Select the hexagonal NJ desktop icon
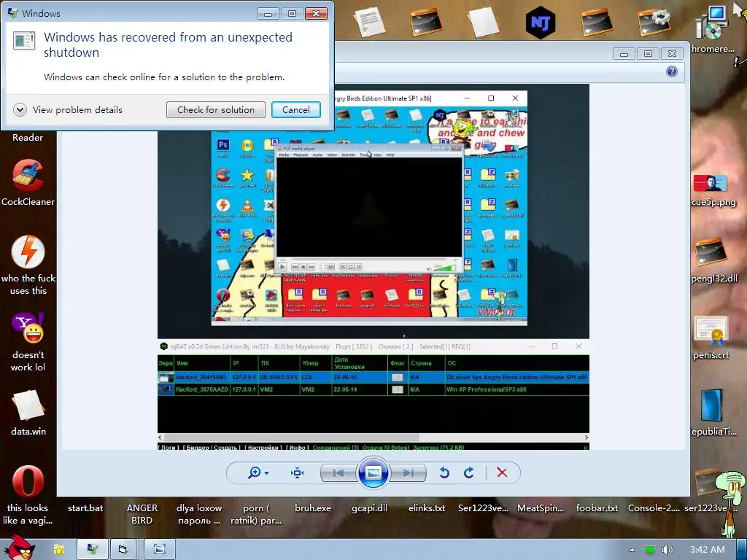The width and height of the screenshot is (747, 560). click(541, 22)
